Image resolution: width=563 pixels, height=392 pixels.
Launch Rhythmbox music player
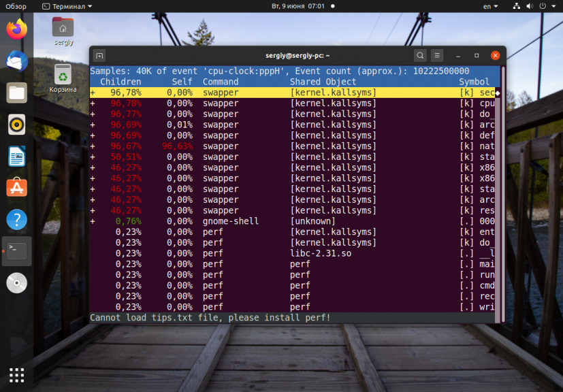click(x=17, y=125)
